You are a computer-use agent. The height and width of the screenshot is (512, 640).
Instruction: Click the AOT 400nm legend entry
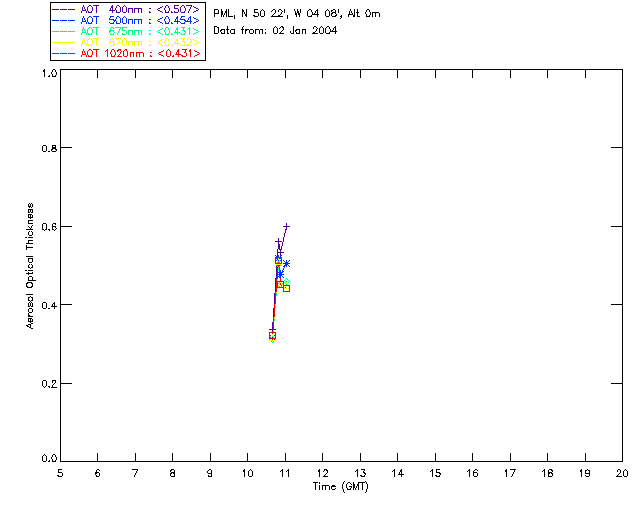[126, 9]
